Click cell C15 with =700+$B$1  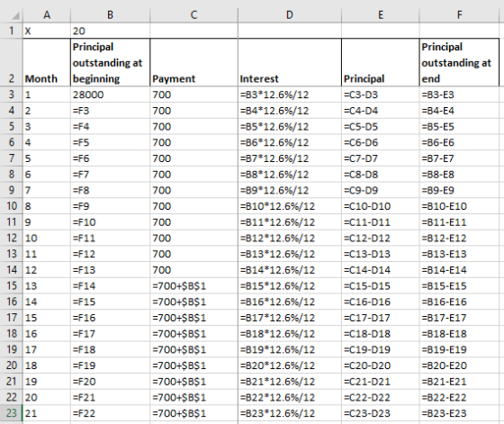click(x=193, y=285)
